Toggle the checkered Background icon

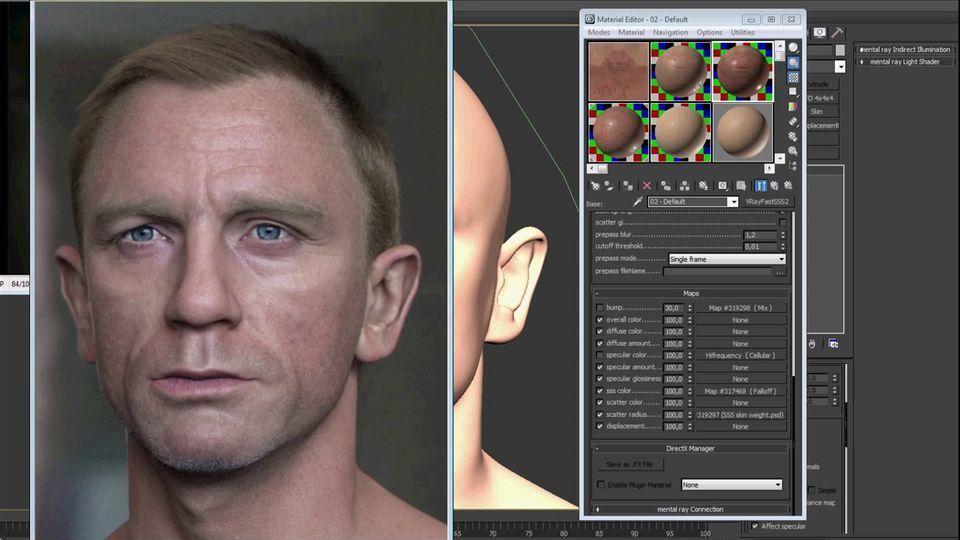tap(793, 77)
